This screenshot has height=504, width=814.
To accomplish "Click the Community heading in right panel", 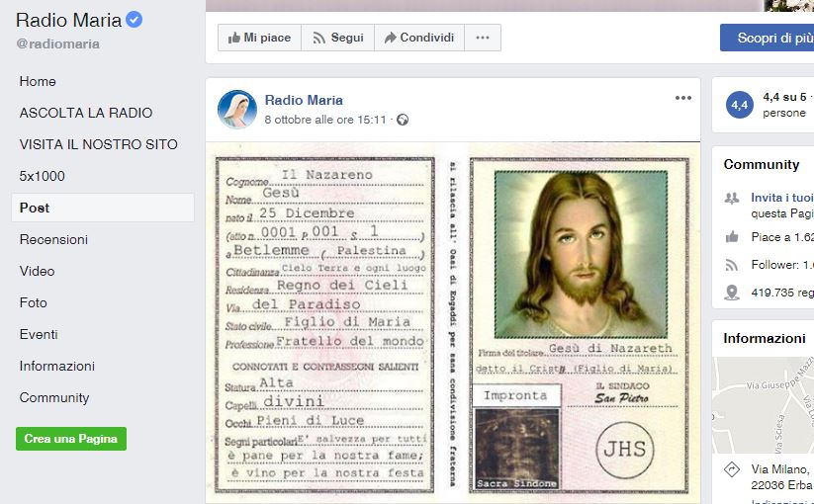I will click(x=761, y=165).
